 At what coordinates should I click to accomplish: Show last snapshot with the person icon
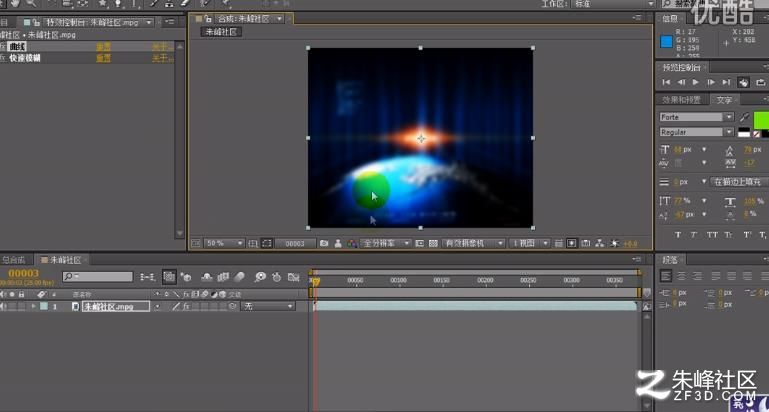coord(338,243)
